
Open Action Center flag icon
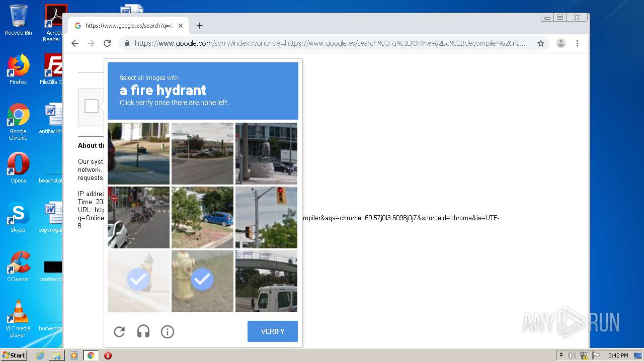pos(596,355)
